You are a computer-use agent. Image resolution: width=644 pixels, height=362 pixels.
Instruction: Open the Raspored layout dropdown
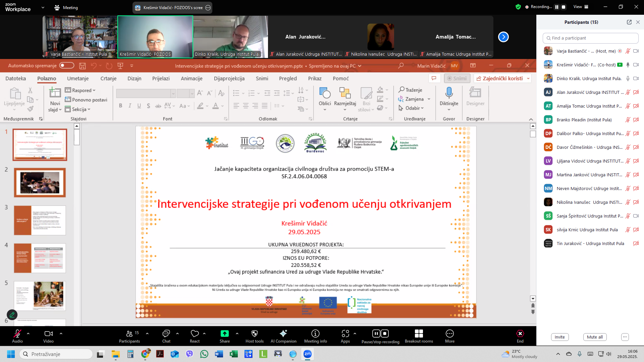tap(80, 90)
